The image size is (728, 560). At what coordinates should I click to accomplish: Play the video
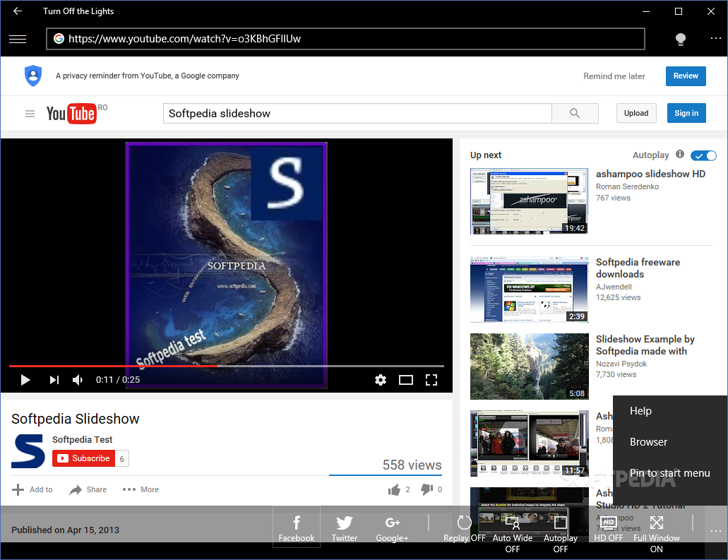25,381
